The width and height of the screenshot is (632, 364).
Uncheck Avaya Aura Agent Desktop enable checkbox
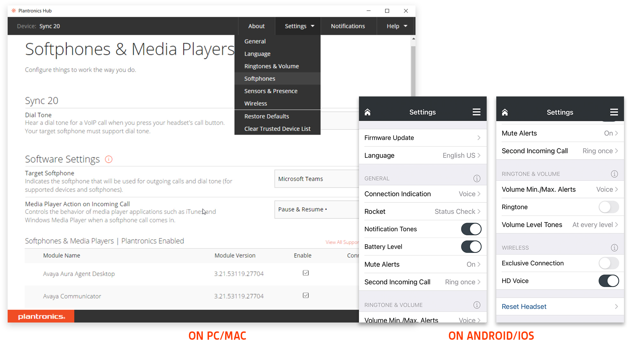306,273
